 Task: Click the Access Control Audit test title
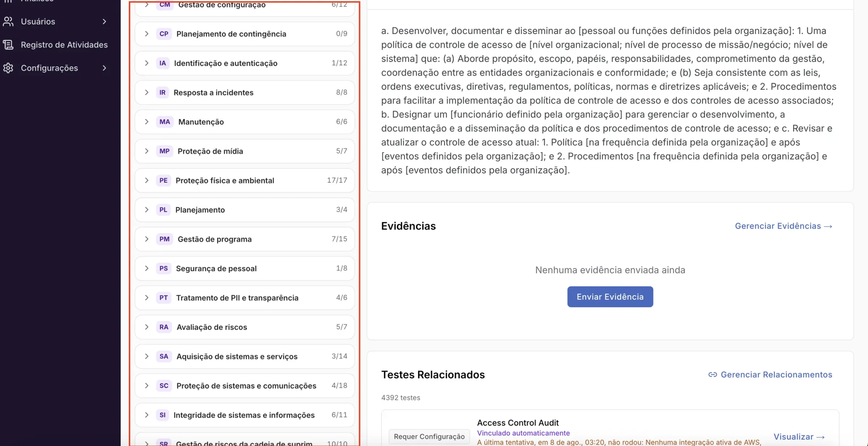tap(518, 422)
